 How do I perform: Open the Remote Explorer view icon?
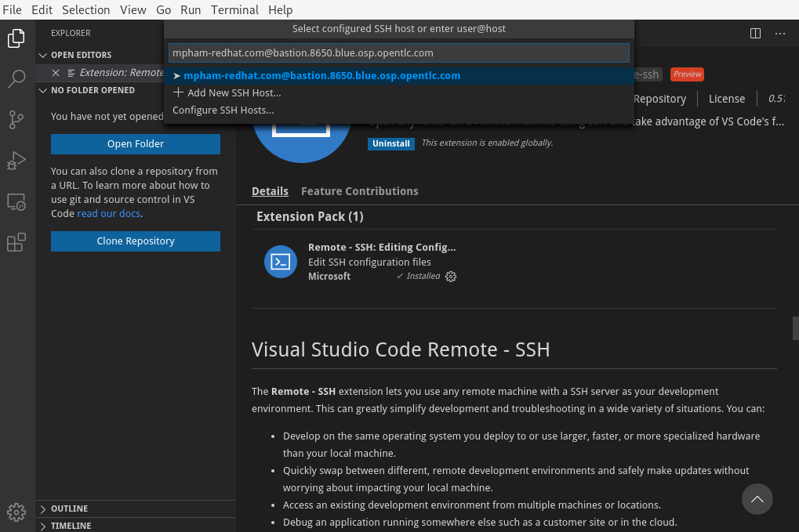coord(16,201)
